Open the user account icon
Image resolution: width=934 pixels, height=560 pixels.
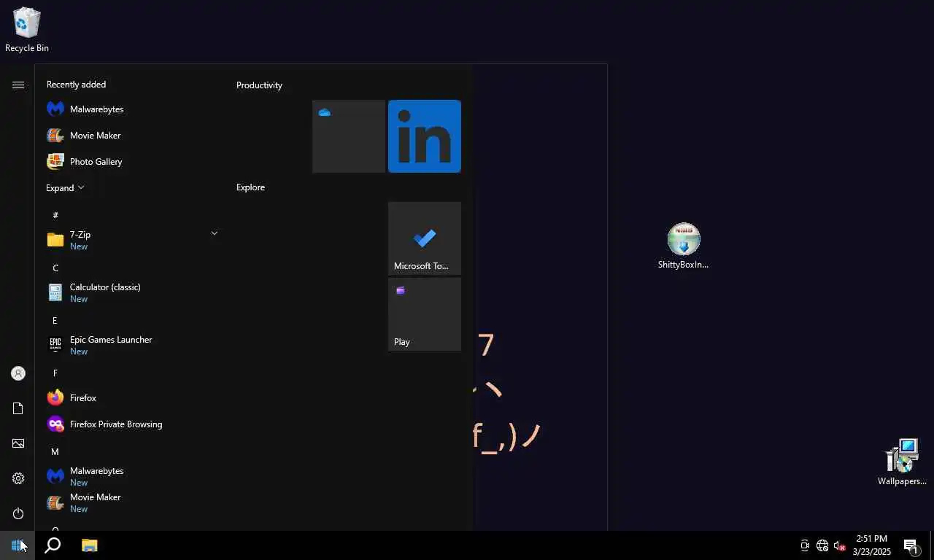[18, 373]
